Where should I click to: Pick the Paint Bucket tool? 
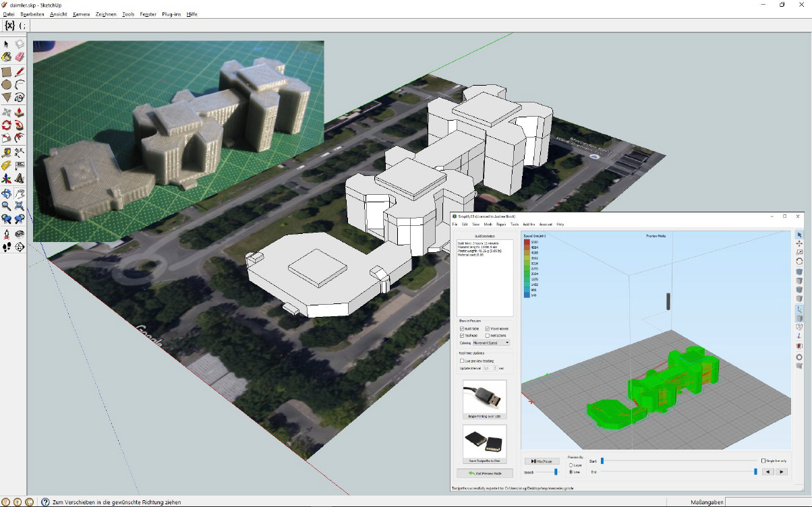(x=6, y=57)
